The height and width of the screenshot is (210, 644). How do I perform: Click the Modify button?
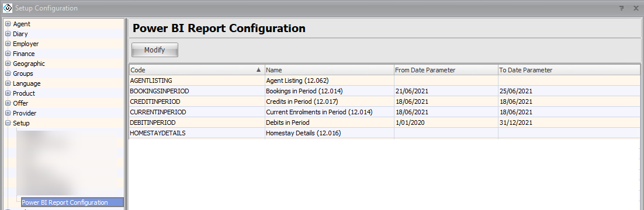(154, 50)
